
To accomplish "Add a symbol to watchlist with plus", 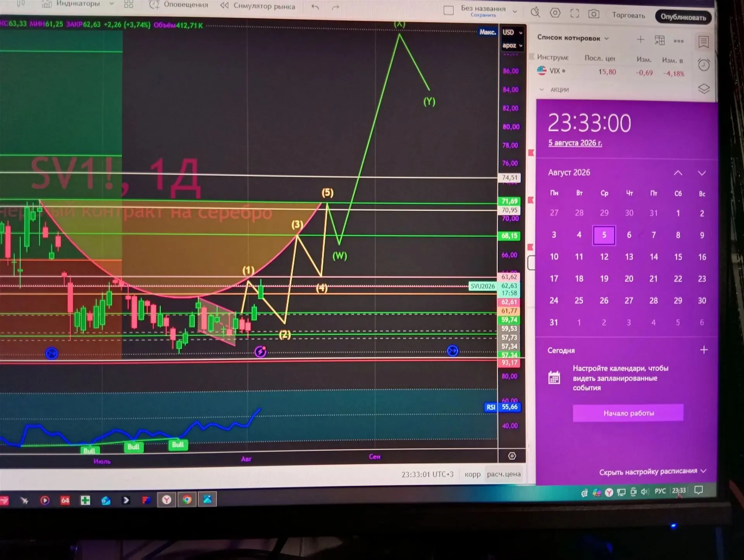I will click(x=641, y=40).
